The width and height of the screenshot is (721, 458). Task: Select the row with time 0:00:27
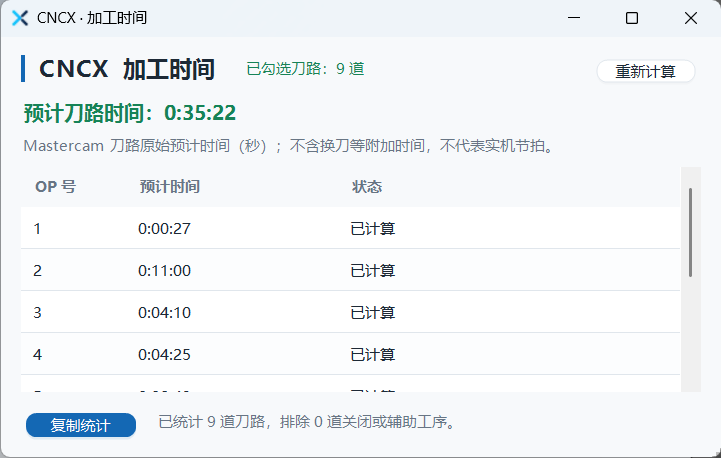tap(350, 228)
